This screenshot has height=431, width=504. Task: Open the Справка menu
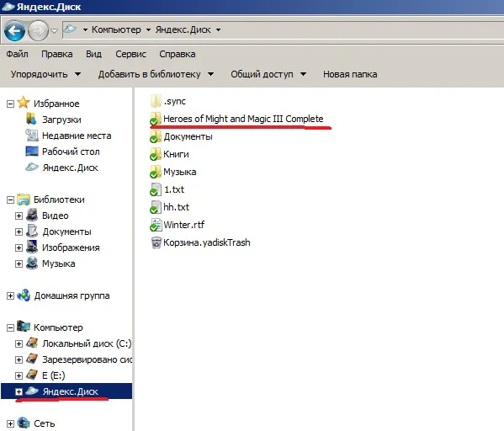pos(178,54)
